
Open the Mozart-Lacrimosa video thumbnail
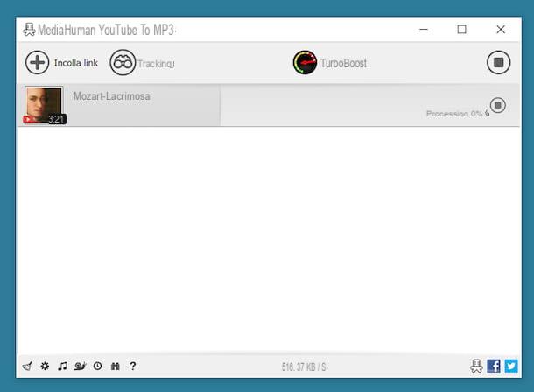pos(44,105)
